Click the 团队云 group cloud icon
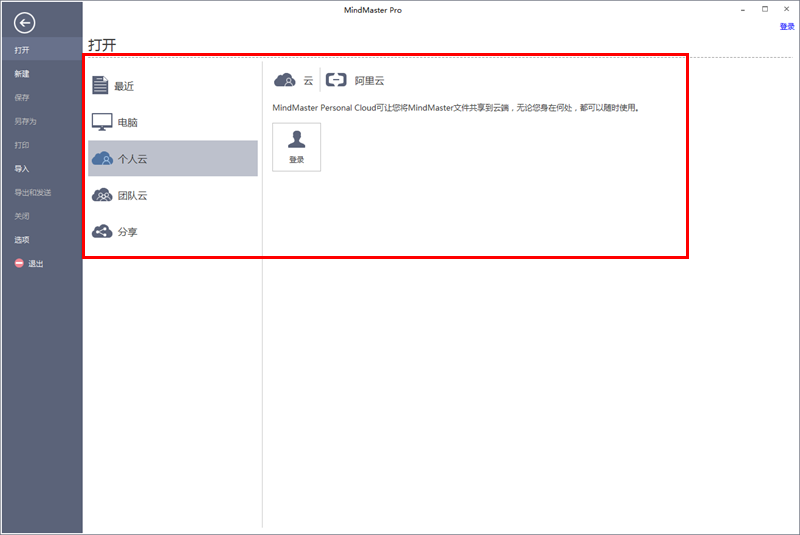Viewport: 800px width, 535px height. tap(102, 195)
